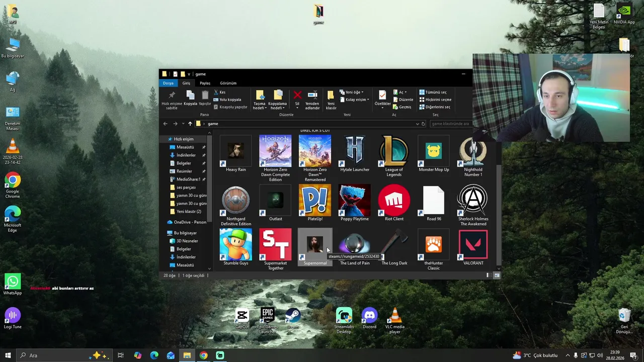The height and width of the screenshot is (362, 644).
Task: Select the Horizon Zero Dawn Remastered shortcut
Action: pos(315,158)
